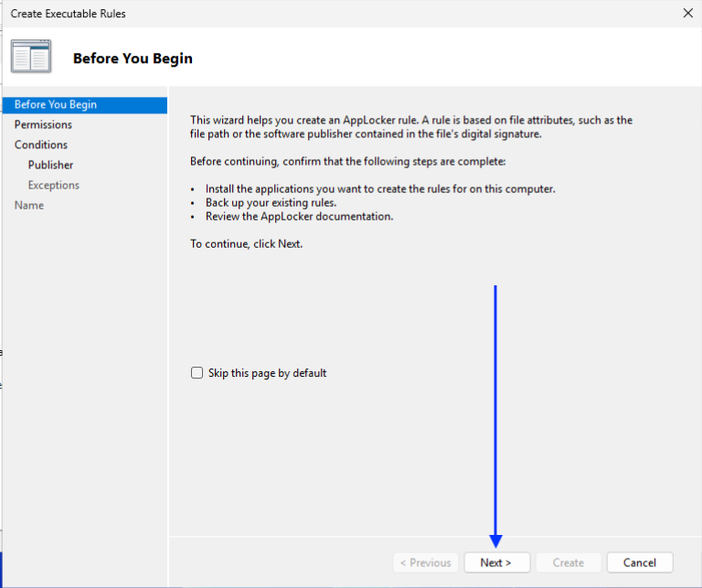Click 'This wizard helps you create' paragraph
Viewport: 702px width, 588px height.
411,127
